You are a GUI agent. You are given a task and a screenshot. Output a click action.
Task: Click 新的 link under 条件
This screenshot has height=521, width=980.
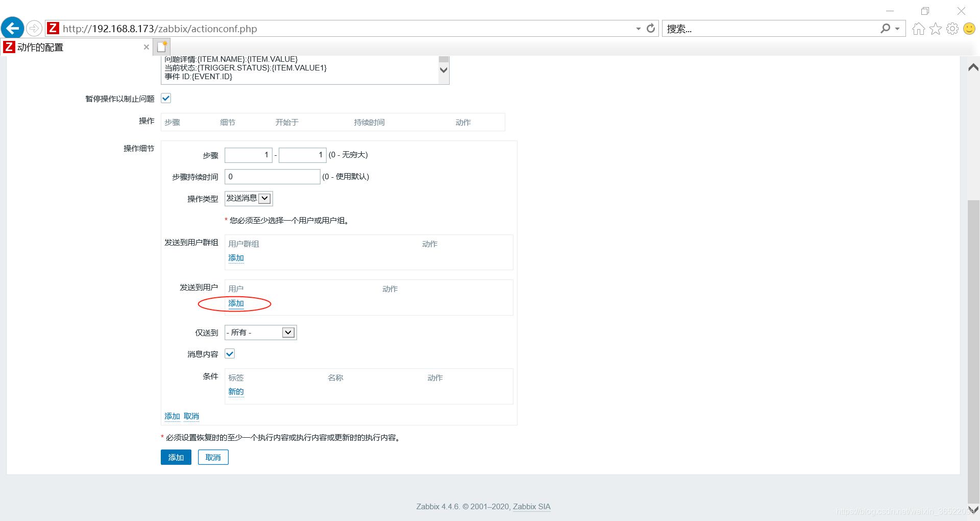(236, 392)
